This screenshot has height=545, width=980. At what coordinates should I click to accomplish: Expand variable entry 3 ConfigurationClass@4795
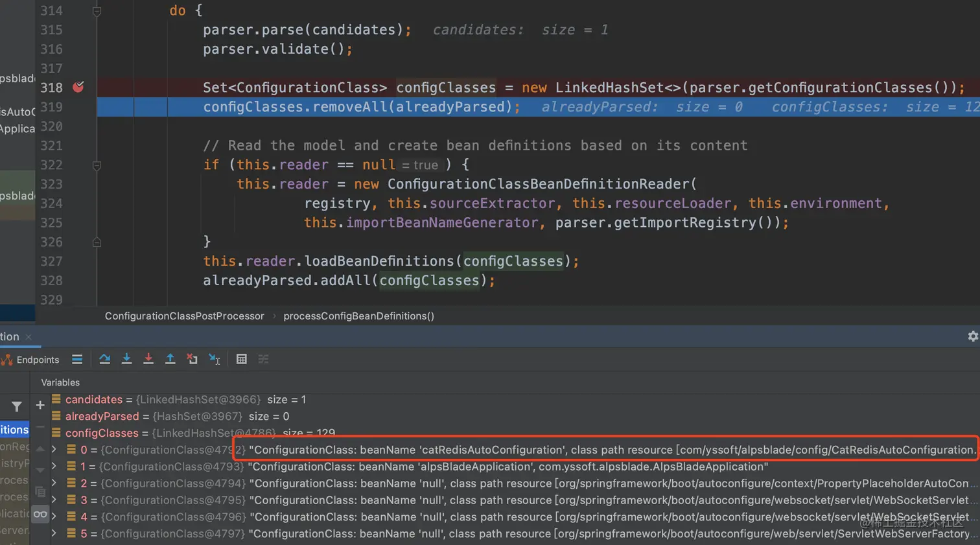[x=54, y=500]
